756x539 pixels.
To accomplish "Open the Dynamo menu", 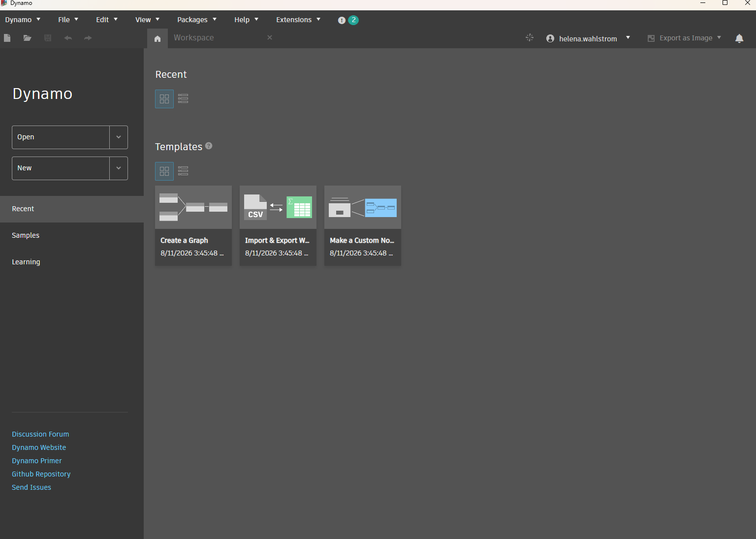I will [23, 20].
